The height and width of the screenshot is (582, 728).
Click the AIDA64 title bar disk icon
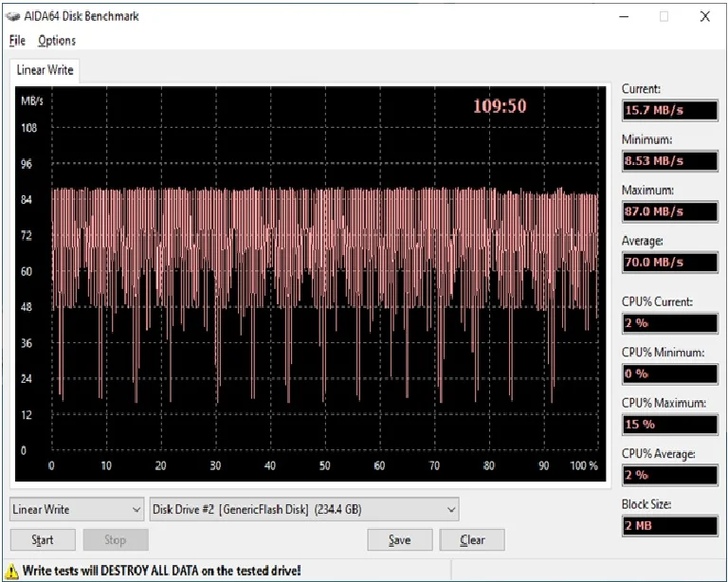click(x=12, y=16)
